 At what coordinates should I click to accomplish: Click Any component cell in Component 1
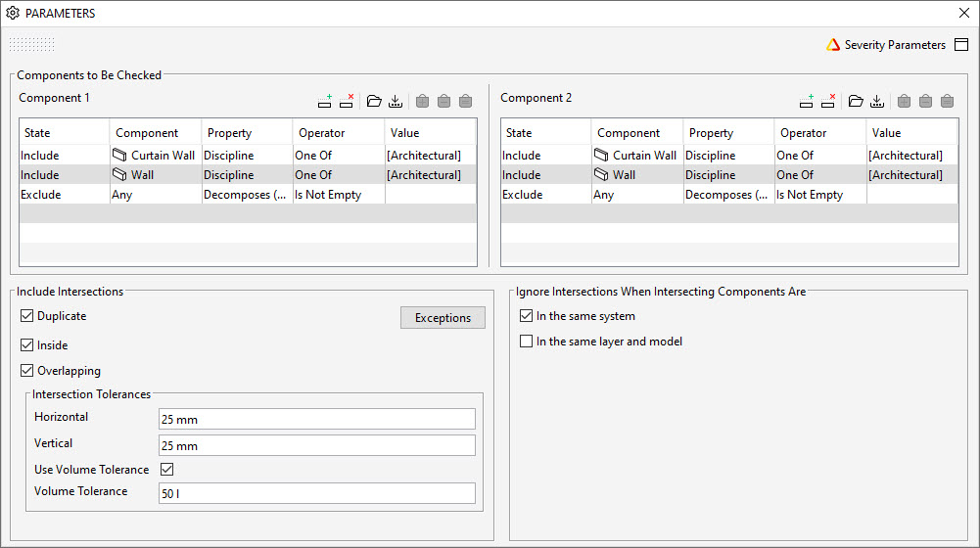point(156,195)
